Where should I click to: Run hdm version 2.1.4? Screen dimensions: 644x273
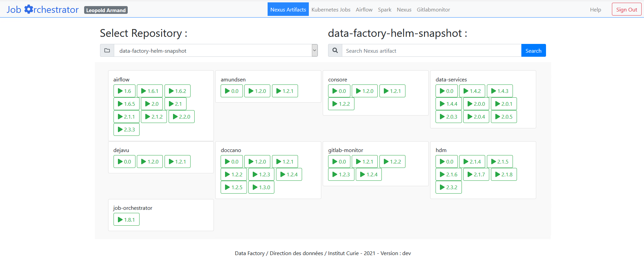472,162
